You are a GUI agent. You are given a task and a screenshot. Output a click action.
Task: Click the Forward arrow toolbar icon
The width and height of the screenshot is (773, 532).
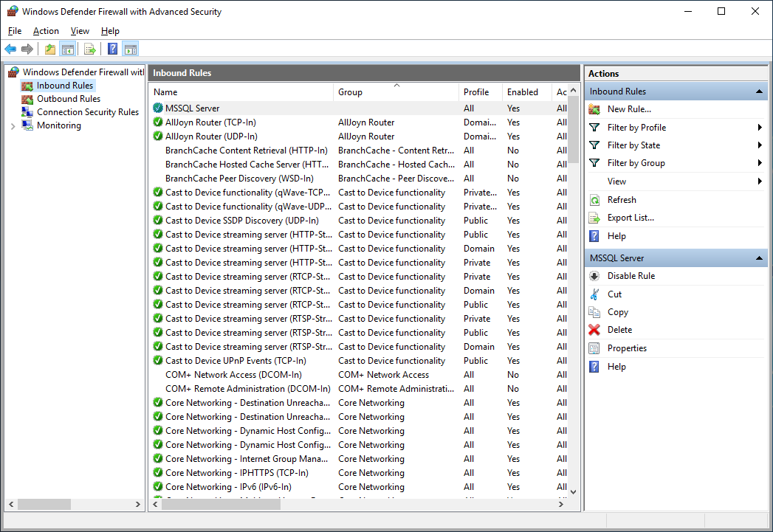(x=27, y=49)
